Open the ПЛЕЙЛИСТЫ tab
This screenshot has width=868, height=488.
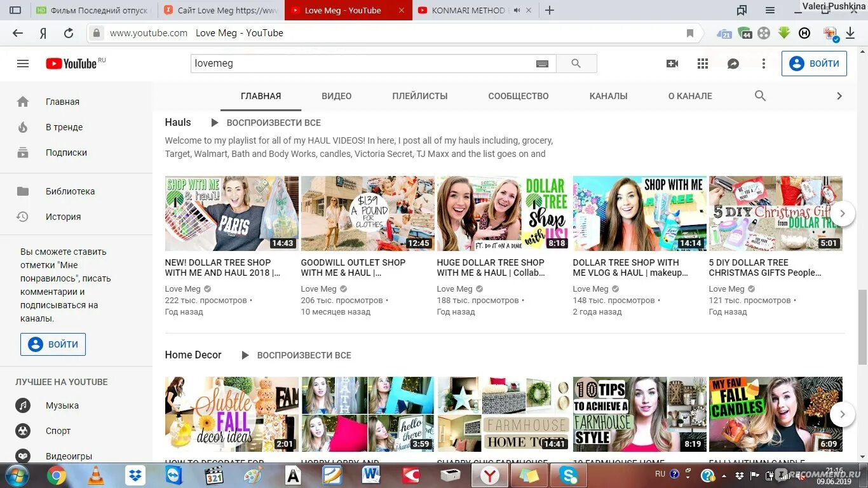click(420, 96)
